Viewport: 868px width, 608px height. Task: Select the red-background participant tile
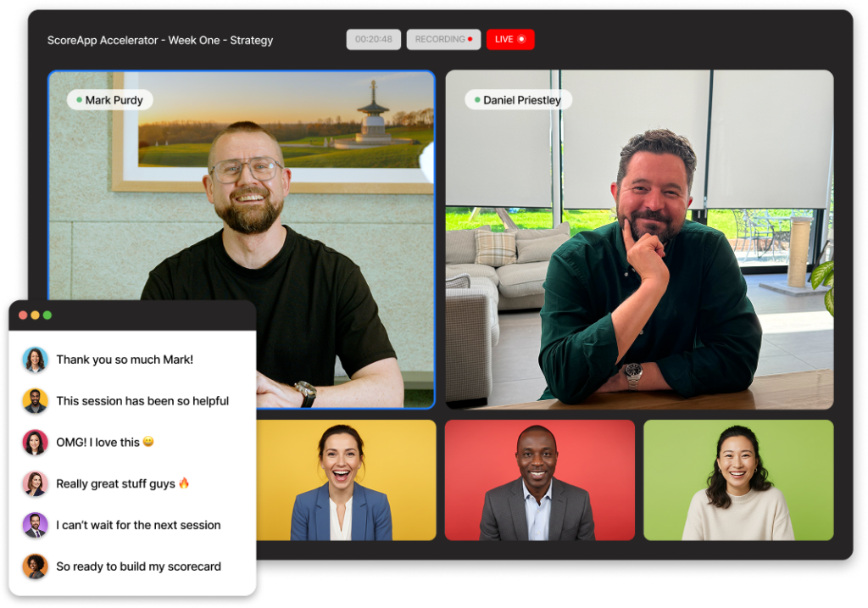click(x=539, y=479)
